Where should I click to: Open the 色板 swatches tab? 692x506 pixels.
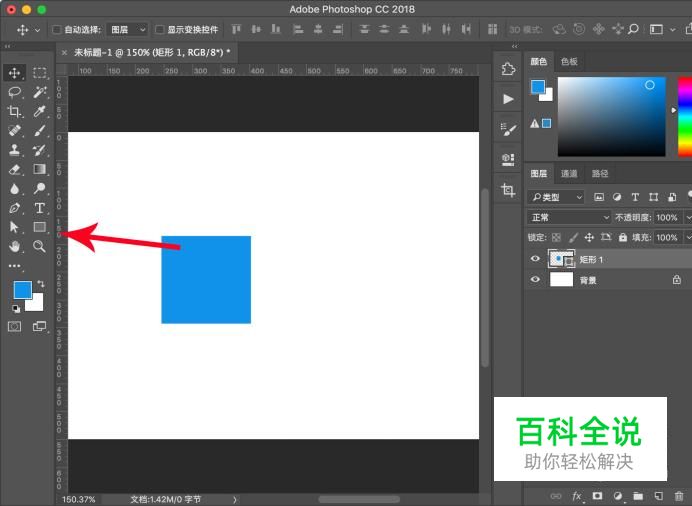tap(569, 61)
